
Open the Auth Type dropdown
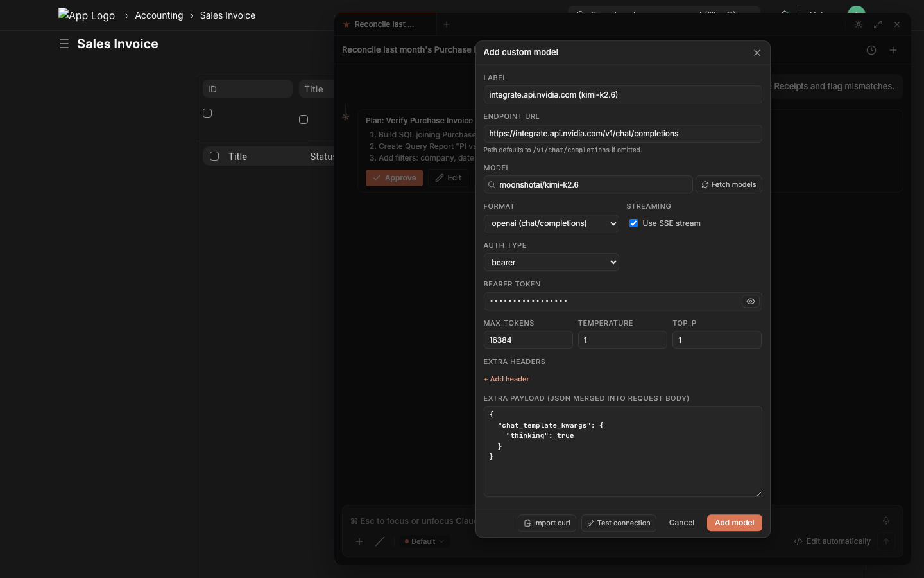tap(551, 263)
